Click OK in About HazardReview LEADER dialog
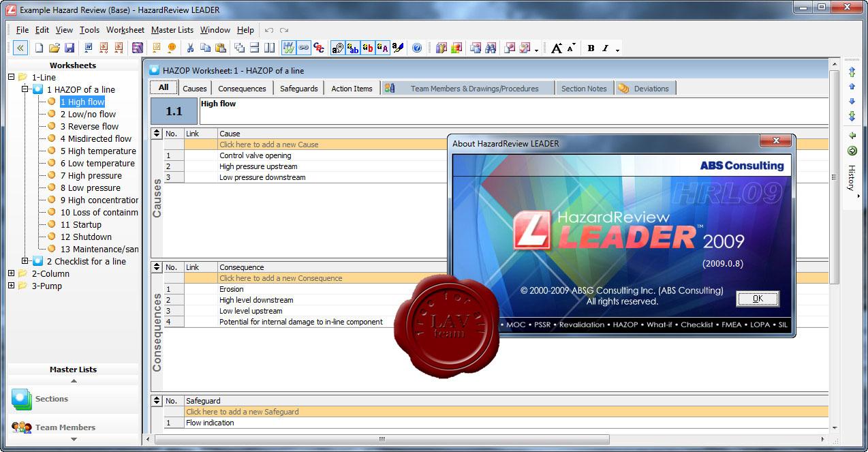 [758, 299]
